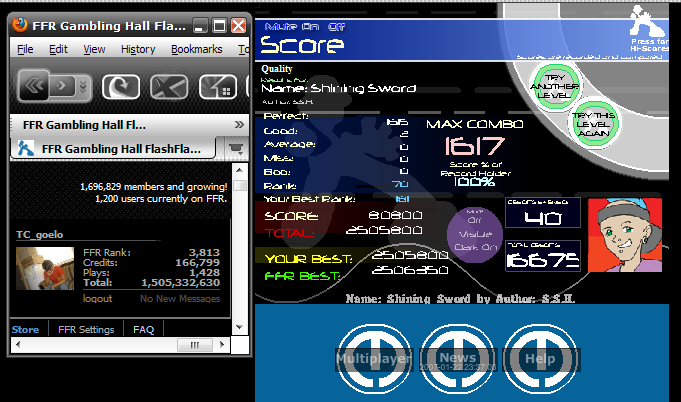Image resolution: width=681 pixels, height=402 pixels.
Task: Click the News circular button
Action: (457, 357)
